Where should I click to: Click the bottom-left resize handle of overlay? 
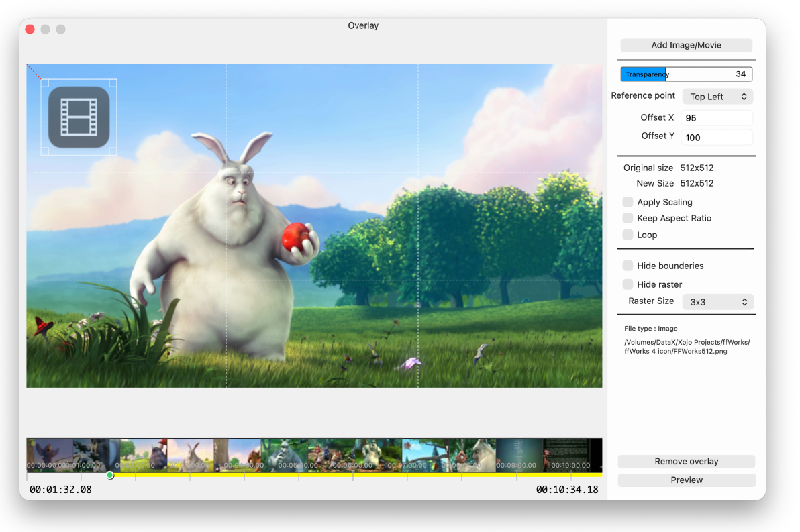click(45, 152)
